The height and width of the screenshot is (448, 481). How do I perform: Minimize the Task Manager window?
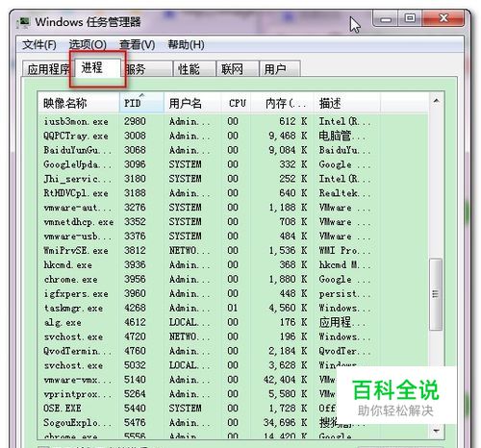386,18
